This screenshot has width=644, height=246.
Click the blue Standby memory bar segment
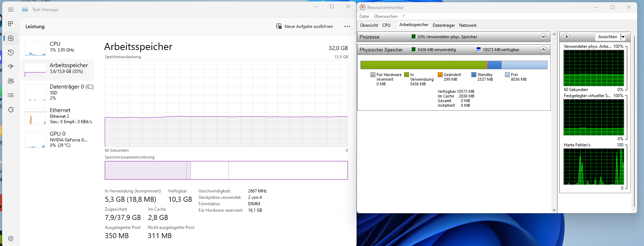[494, 65]
